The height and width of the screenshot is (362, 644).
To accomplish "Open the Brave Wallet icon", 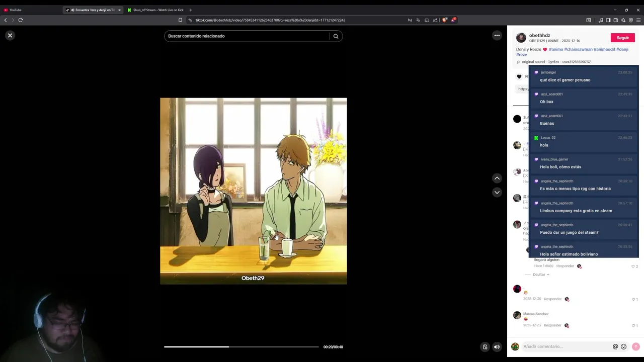I will pyautogui.click(x=616, y=20).
